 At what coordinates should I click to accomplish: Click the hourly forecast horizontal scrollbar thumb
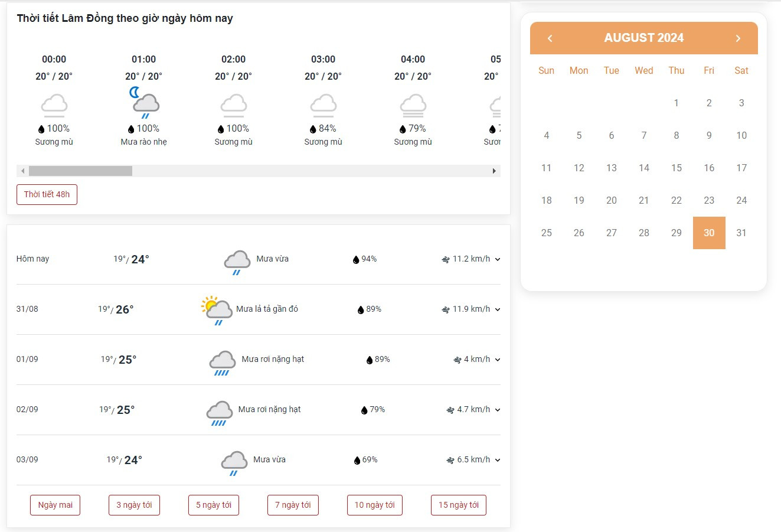click(80, 171)
